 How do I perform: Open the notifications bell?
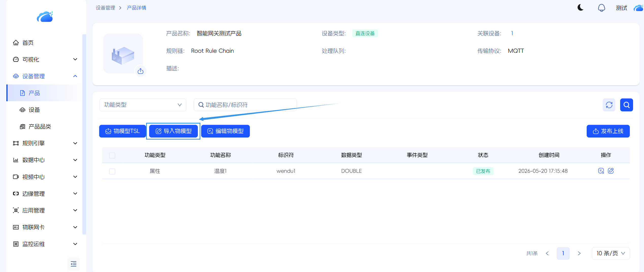click(x=601, y=8)
